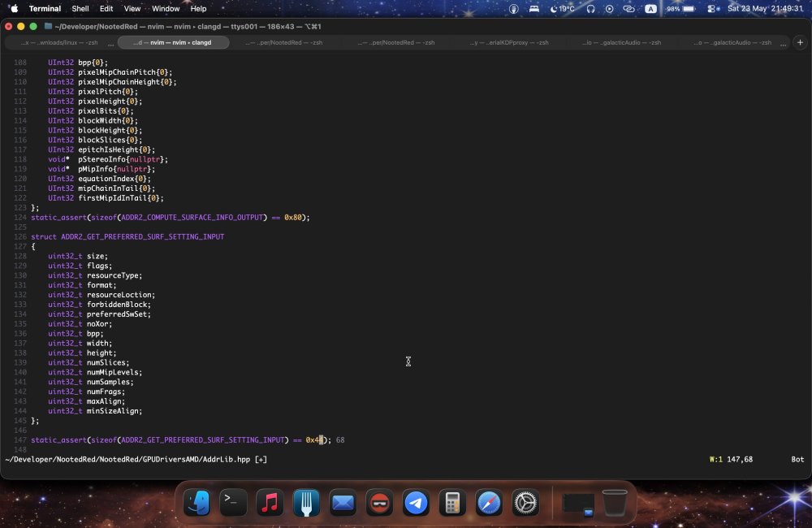Click the W:1 warning count in statusline
812x528 pixels.
point(715,459)
